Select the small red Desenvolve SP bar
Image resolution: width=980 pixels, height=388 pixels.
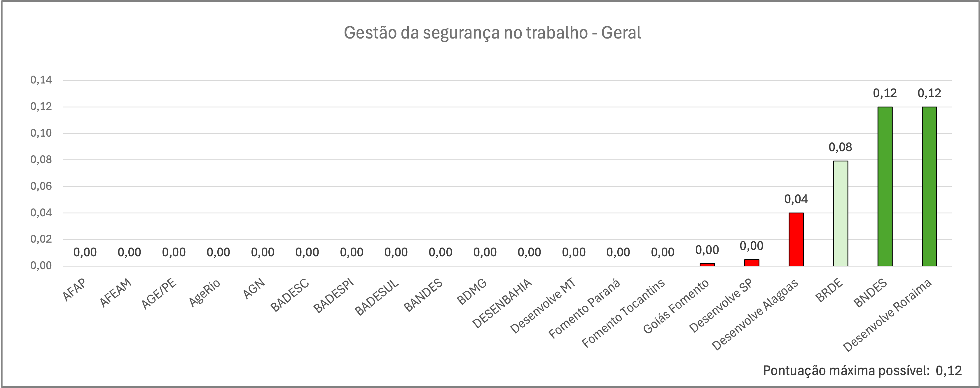coord(751,263)
